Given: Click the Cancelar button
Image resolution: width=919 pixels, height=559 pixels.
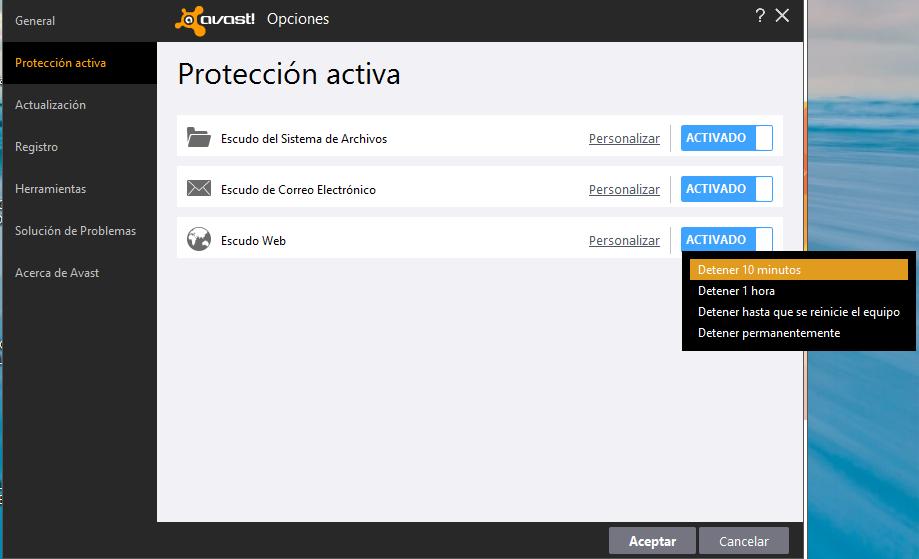Looking at the screenshot, I should [744, 541].
